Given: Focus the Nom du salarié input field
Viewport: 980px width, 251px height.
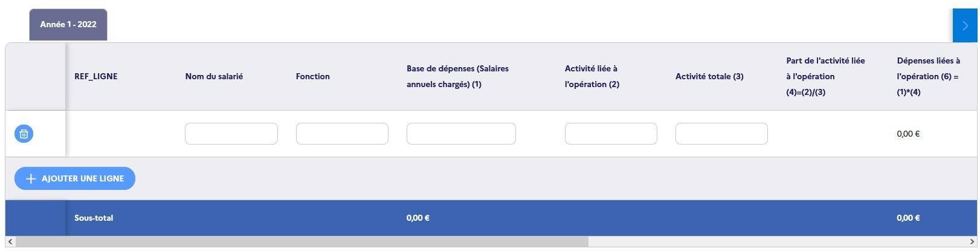Looking at the screenshot, I should (x=231, y=134).
